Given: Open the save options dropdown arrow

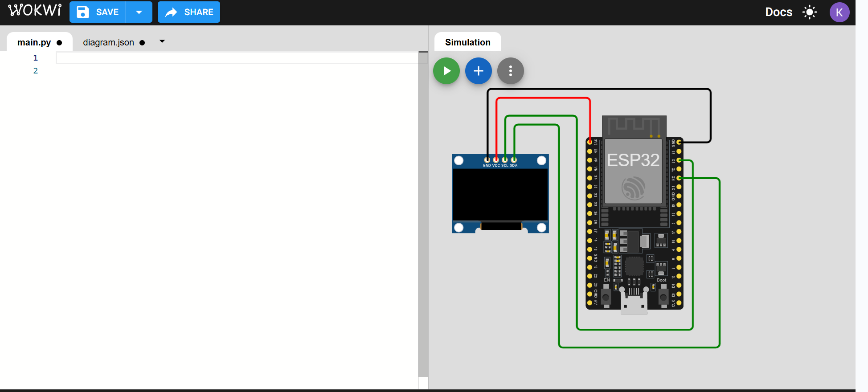Looking at the screenshot, I should pyautogui.click(x=139, y=12).
